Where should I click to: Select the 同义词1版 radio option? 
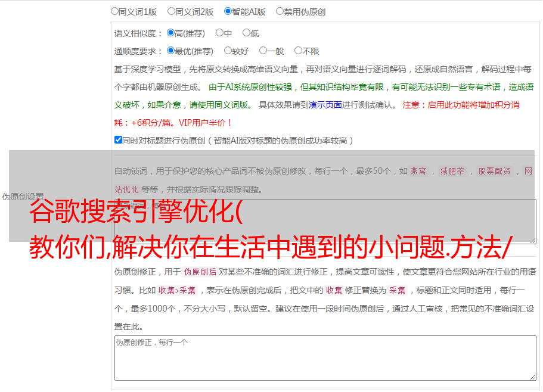pos(114,11)
